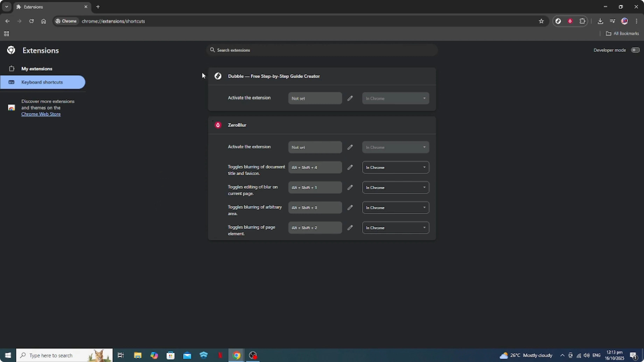Reload the current page

coord(31,21)
